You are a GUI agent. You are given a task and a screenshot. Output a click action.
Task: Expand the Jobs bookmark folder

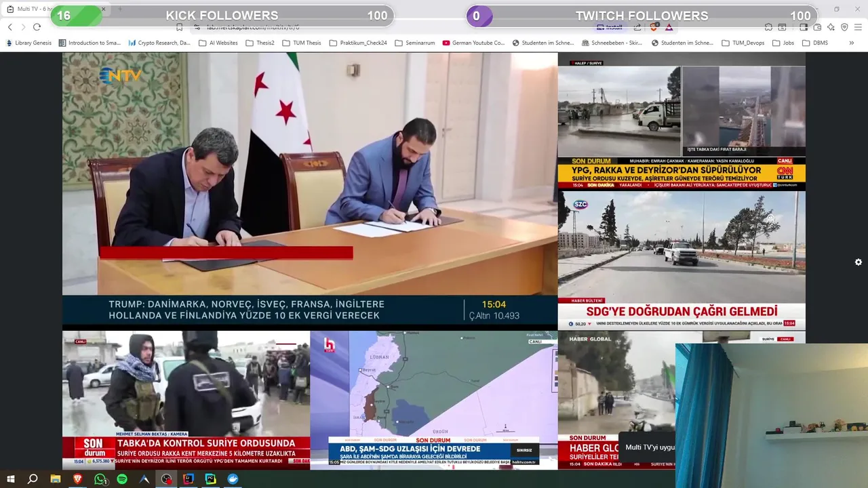[x=783, y=43]
